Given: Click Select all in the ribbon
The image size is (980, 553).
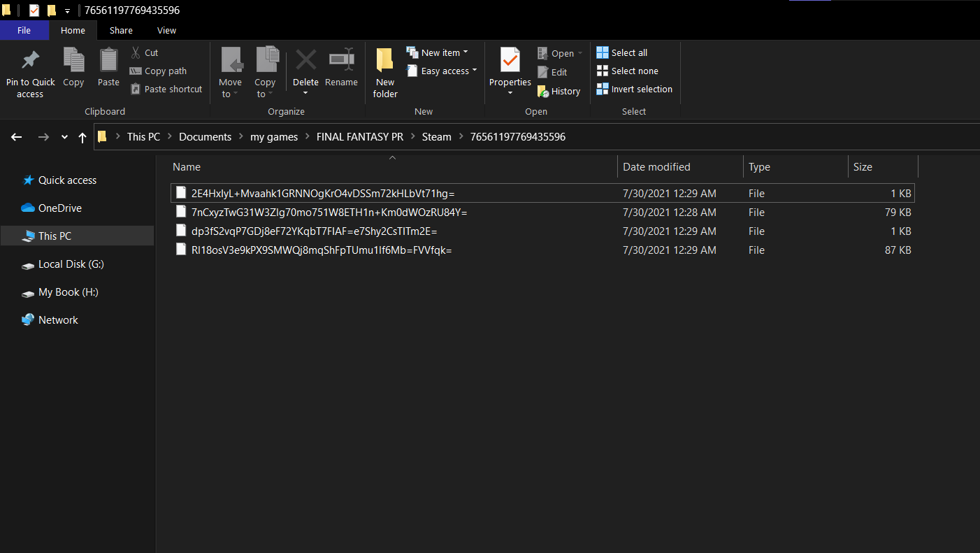Looking at the screenshot, I should coord(621,52).
